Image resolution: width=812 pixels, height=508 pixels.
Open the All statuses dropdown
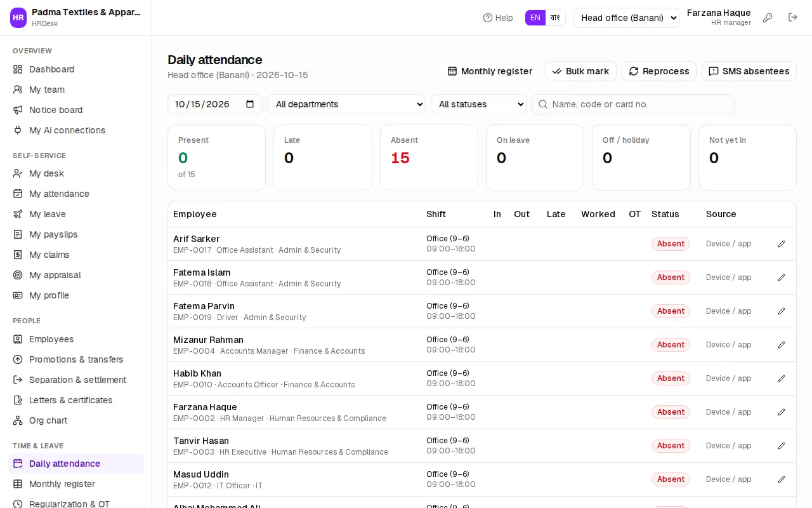(478, 104)
